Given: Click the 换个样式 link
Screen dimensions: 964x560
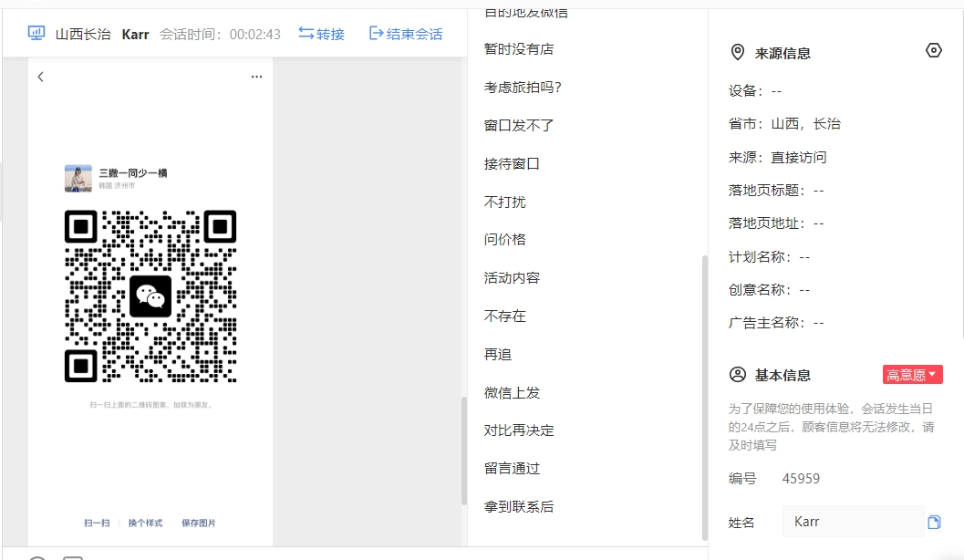Looking at the screenshot, I should (146, 524).
